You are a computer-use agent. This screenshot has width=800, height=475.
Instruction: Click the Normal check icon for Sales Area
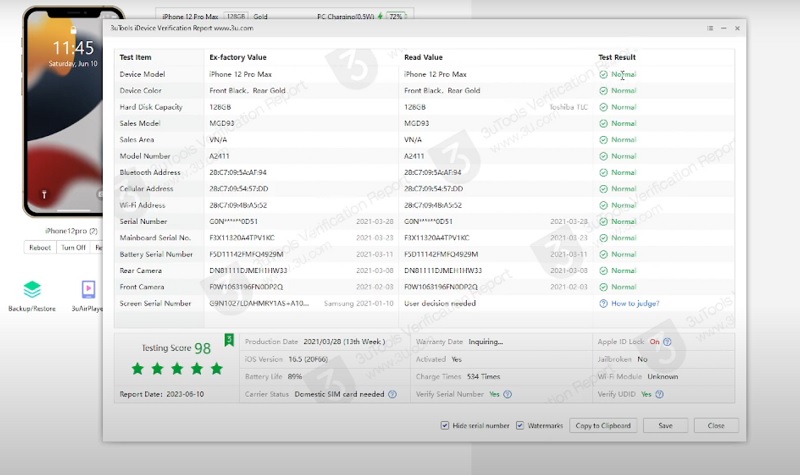coord(604,140)
